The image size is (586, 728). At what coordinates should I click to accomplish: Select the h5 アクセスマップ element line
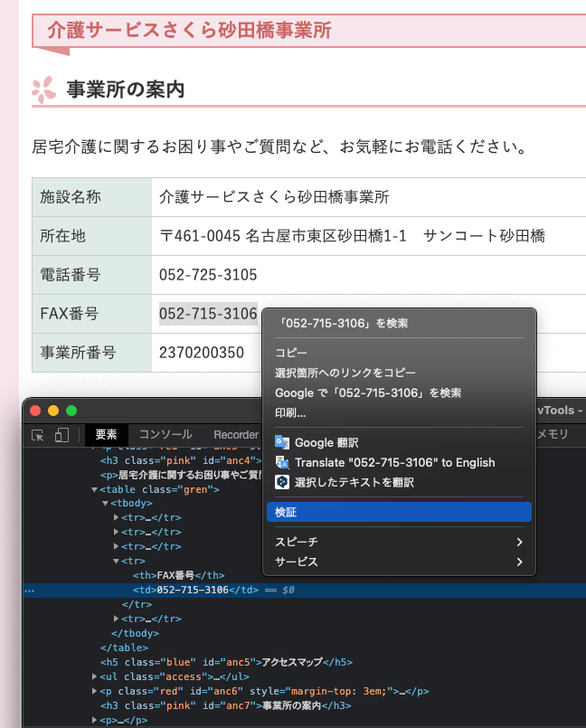coord(226,662)
